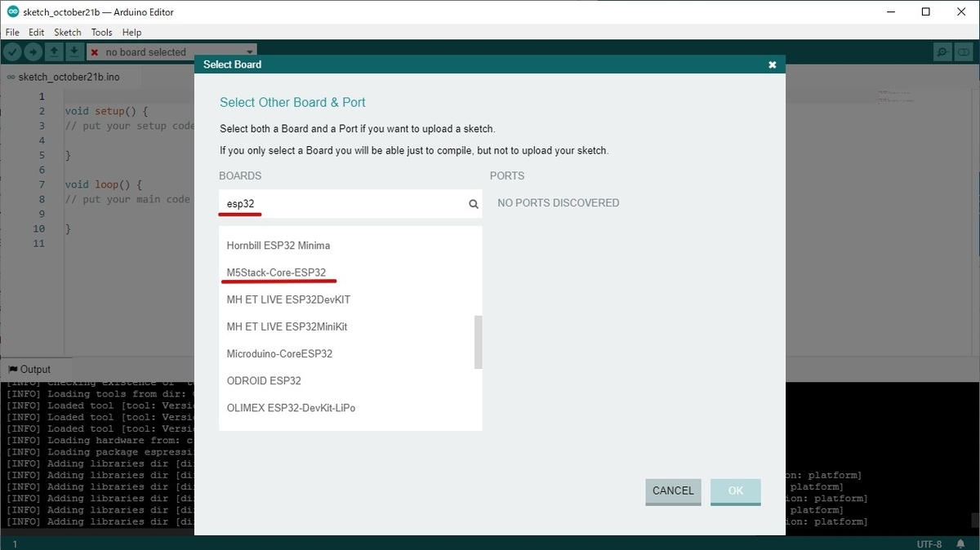
Task: Click UTF-8 encoding in status bar
Action: pos(929,543)
